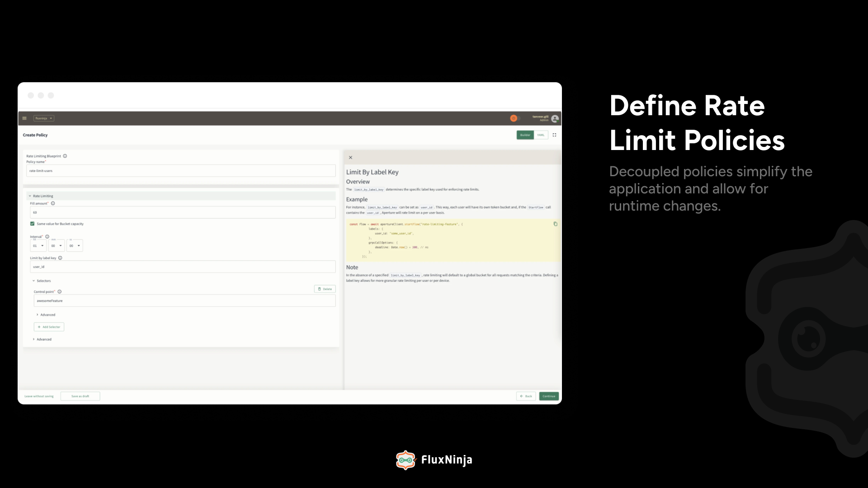
Task: Select the Builder tab
Action: 525,135
